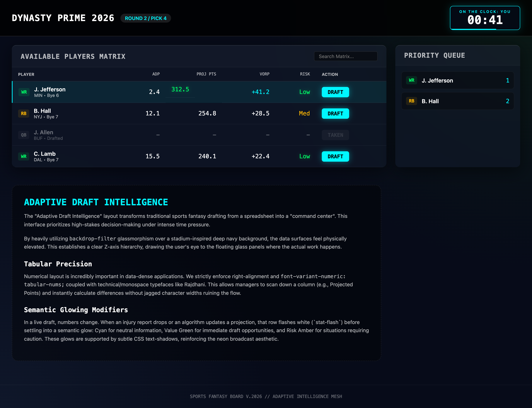Click the WR badge beside J. Jefferson row

24,92
